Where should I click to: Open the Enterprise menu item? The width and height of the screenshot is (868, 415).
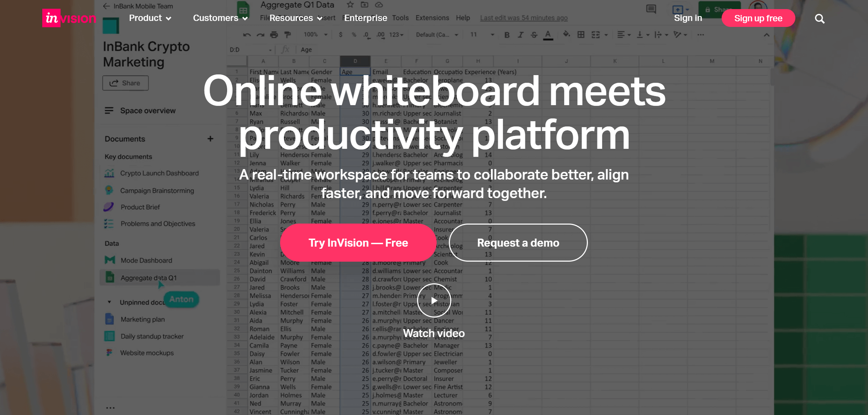[365, 18]
